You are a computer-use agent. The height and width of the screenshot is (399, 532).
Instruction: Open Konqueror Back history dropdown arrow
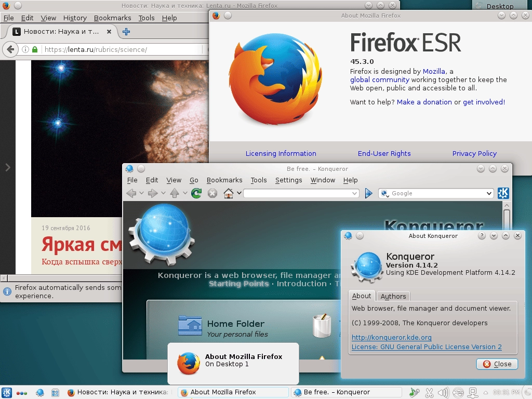point(141,193)
